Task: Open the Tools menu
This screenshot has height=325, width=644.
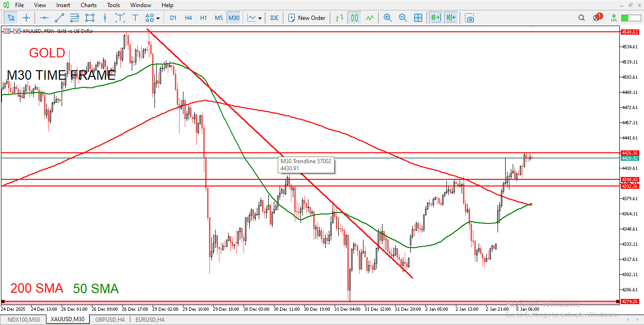Action: (114, 5)
